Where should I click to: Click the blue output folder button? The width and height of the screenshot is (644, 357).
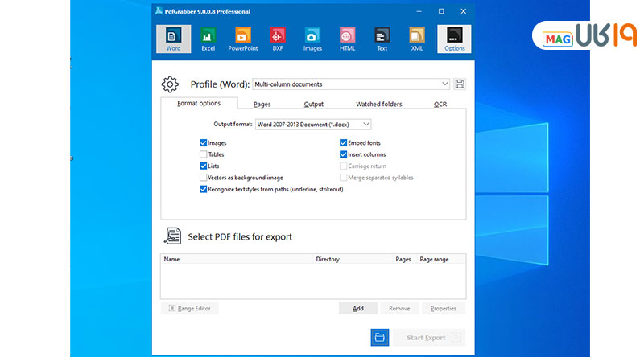pyautogui.click(x=380, y=338)
